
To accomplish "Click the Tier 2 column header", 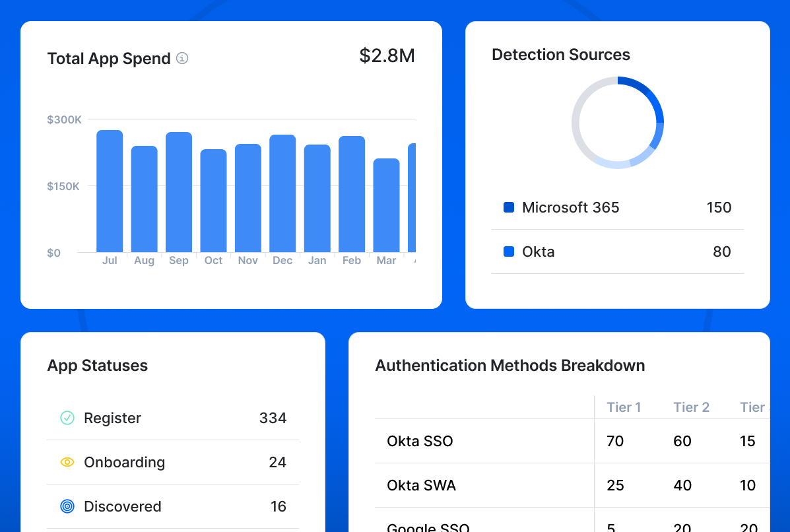I will click(x=691, y=407).
